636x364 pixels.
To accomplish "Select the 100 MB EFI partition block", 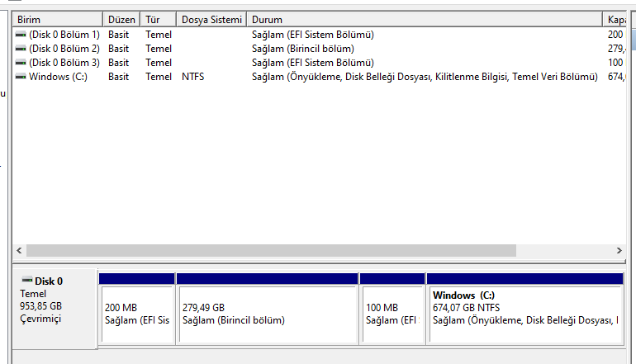I will (x=392, y=314).
